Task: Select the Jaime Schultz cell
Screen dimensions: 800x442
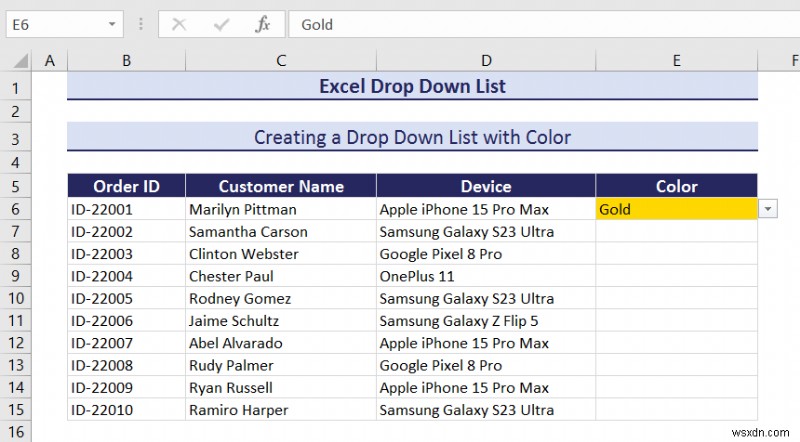Action: [281, 321]
